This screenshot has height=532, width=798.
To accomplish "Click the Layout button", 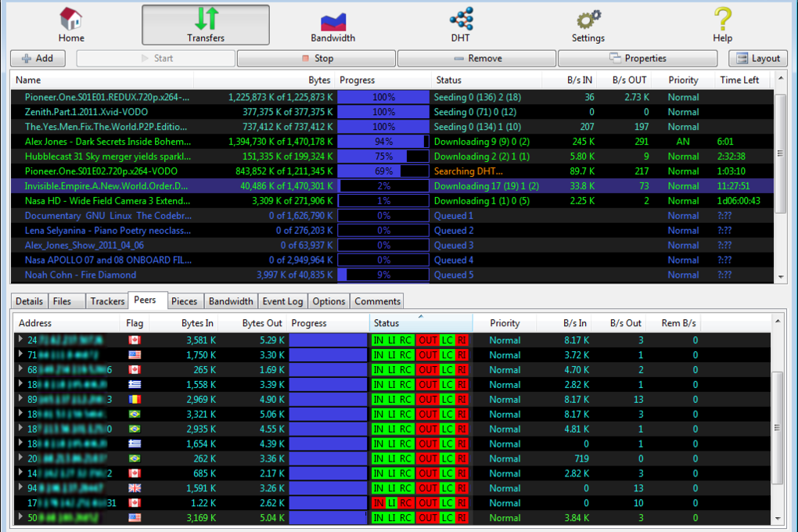I will click(x=758, y=59).
